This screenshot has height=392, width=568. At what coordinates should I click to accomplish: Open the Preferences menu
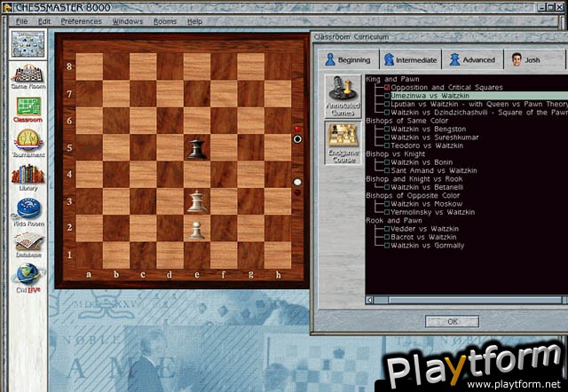pos(81,21)
